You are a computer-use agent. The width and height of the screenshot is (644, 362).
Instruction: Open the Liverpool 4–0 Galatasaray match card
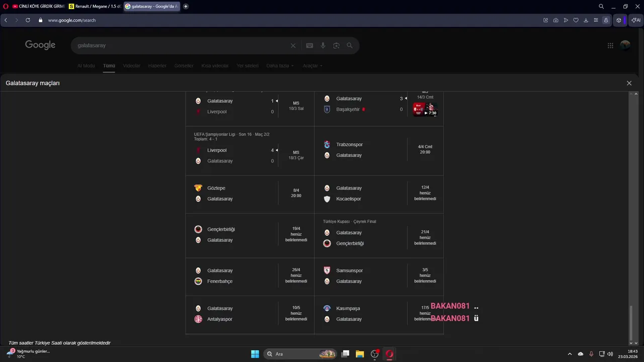click(x=250, y=150)
